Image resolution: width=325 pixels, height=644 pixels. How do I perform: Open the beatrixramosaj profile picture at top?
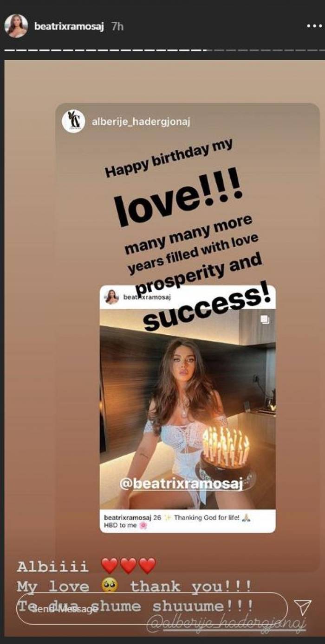click(x=16, y=26)
